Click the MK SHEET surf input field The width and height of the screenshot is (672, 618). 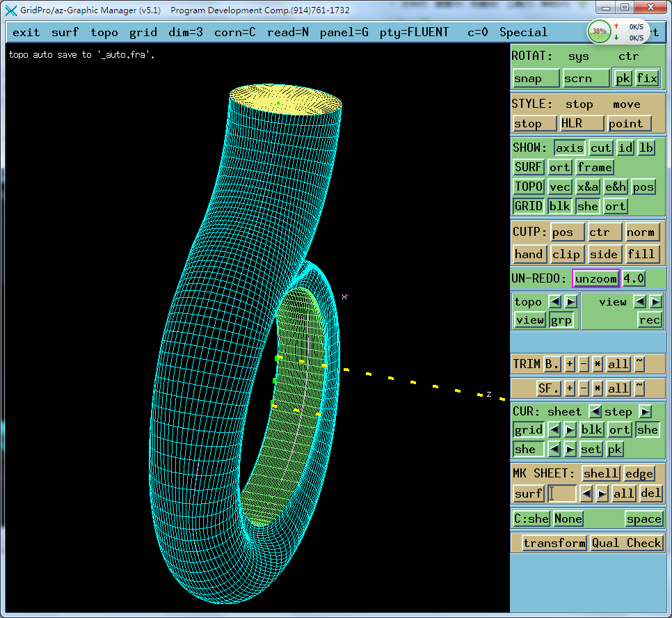pos(562,493)
